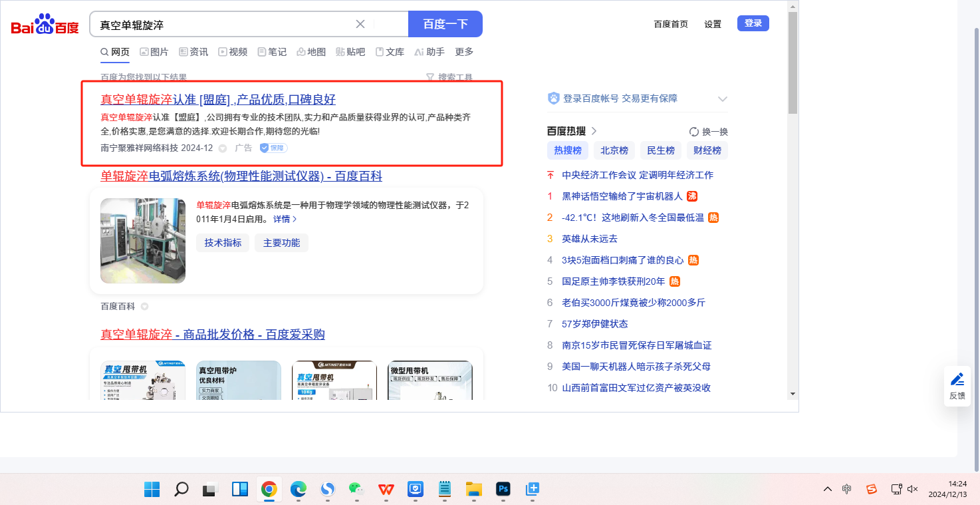Click the 换一换 refresh icon for hot searches
The height and width of the screenshot is (505, 980).
pyautogui.click(x=694, y=132)
